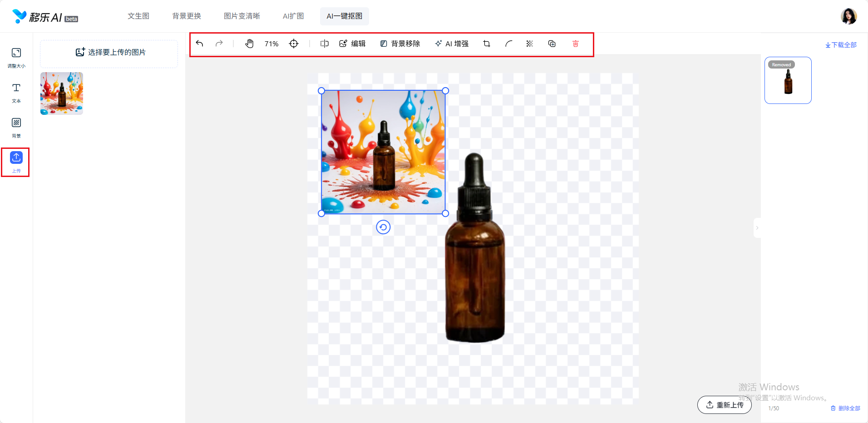Open the 编辑 edit tool
Viewport: 868px width, 423px height.
(352, 44)
